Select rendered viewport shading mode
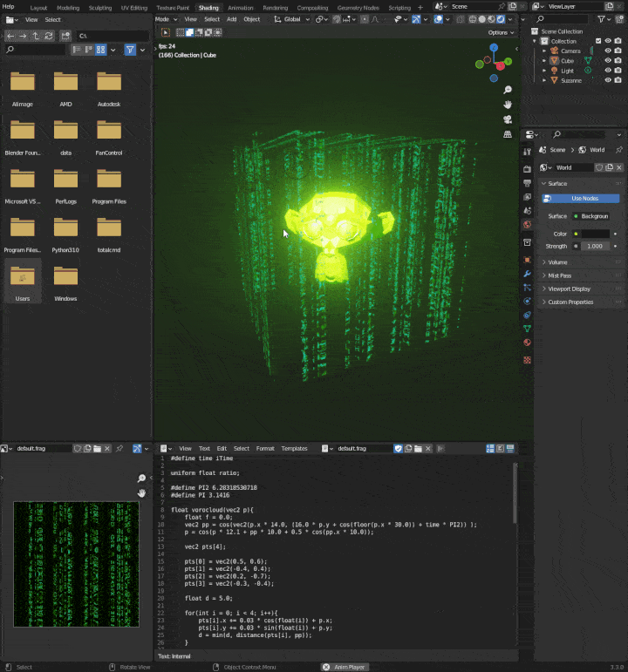 tap(501, 19)
